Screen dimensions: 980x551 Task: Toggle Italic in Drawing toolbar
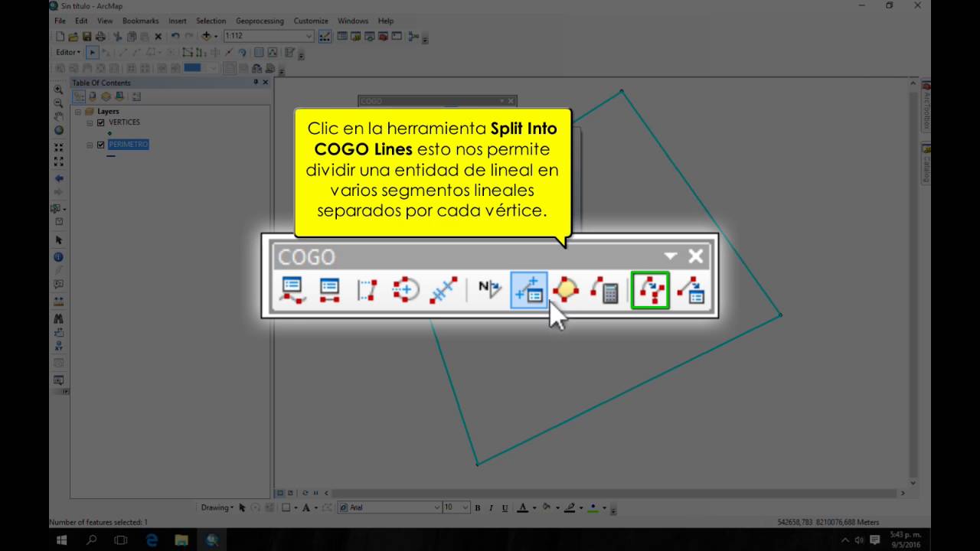[x=491, y=507]
